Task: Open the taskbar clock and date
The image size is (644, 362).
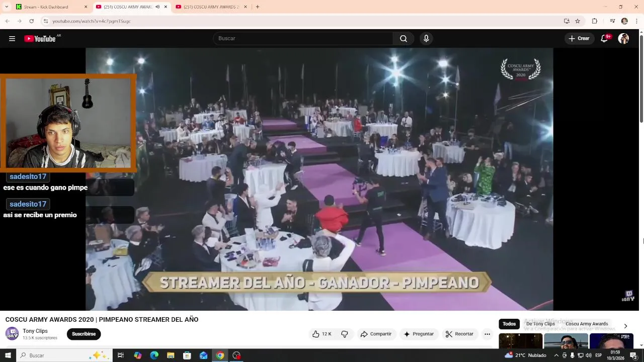Action: [x=614, y=355]
